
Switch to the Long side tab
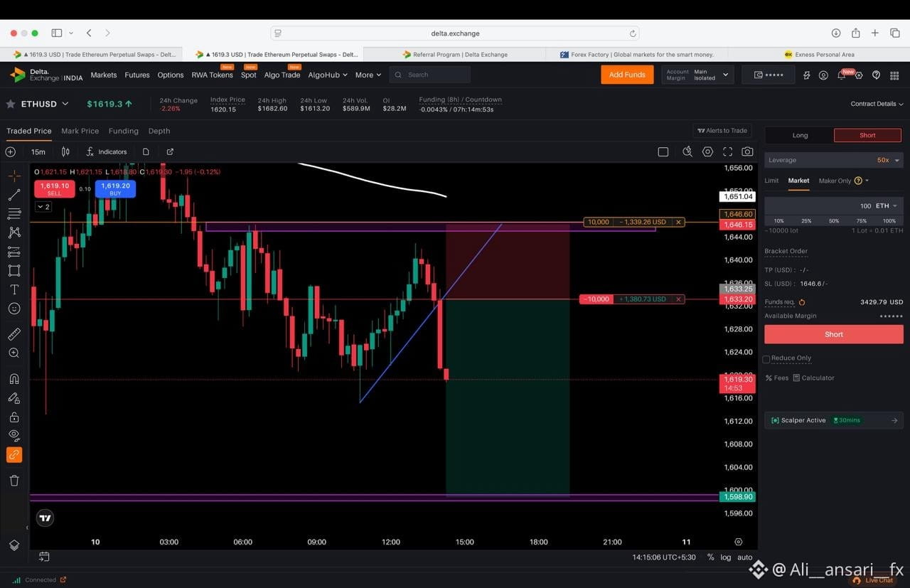click(800, 135)
